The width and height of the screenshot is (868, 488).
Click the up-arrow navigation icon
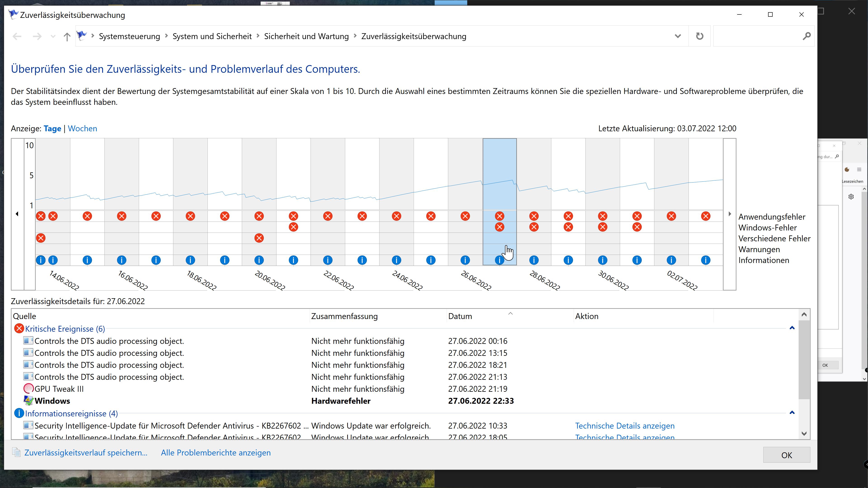67,36
